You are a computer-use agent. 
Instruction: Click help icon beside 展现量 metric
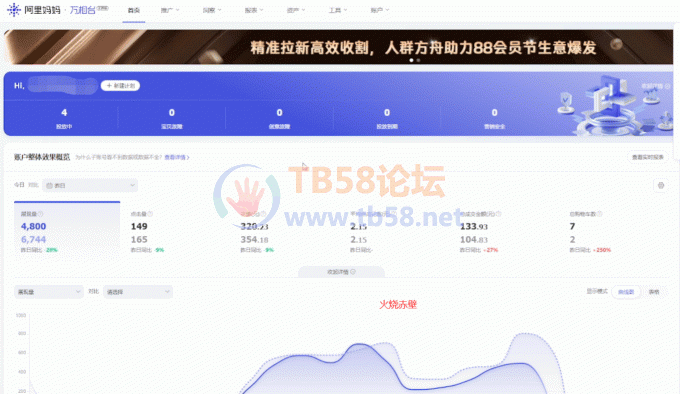[41, 214]
